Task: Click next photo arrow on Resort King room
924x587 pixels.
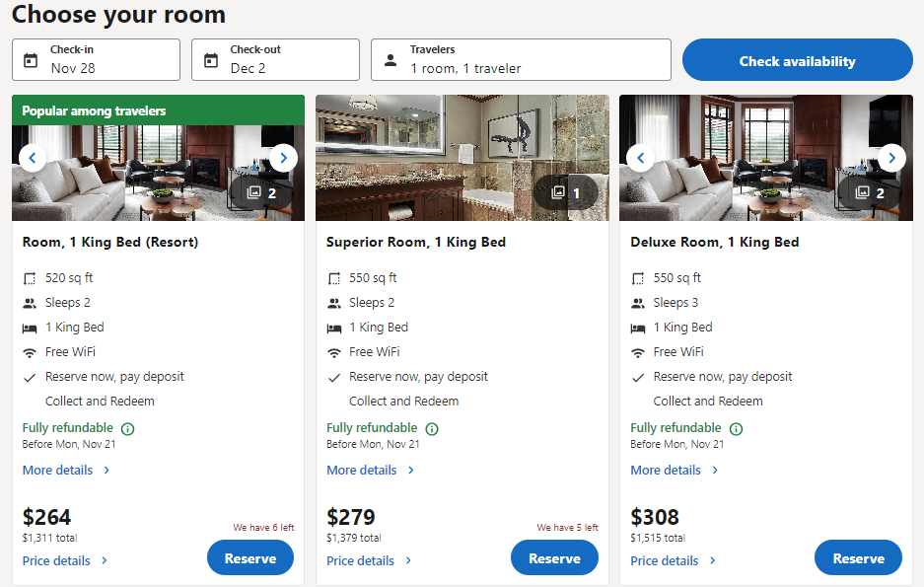Action: [283, 158]
